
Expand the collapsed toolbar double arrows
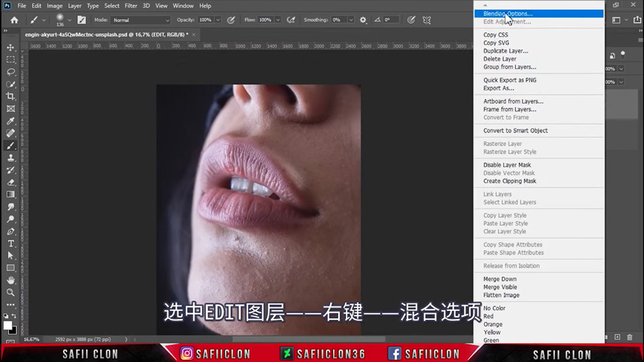5,31
